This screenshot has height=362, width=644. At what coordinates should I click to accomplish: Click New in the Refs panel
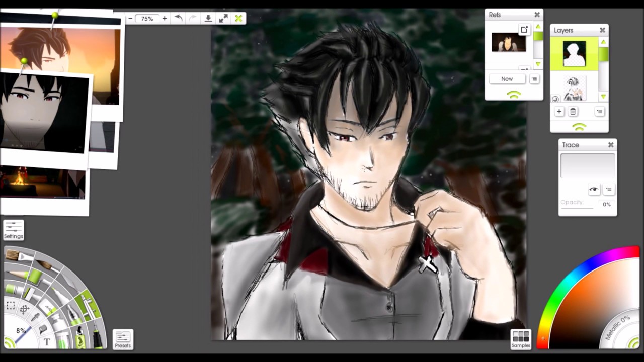(507, 79)
